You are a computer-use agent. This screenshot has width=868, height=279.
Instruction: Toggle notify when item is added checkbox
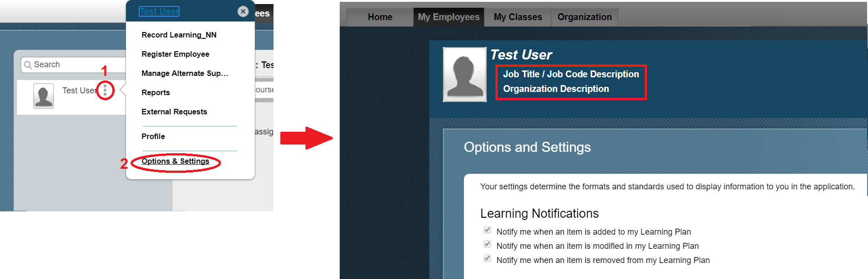pyautogui.click(x=487, y=230)
